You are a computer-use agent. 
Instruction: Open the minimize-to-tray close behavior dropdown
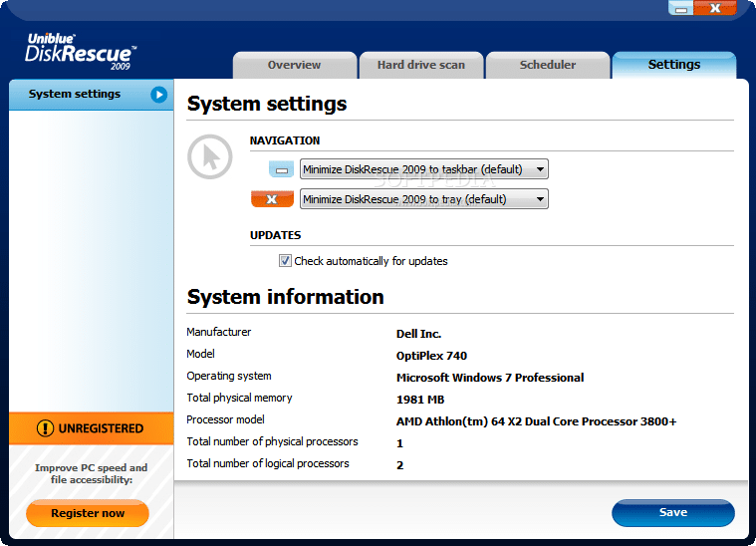[423, 199]
